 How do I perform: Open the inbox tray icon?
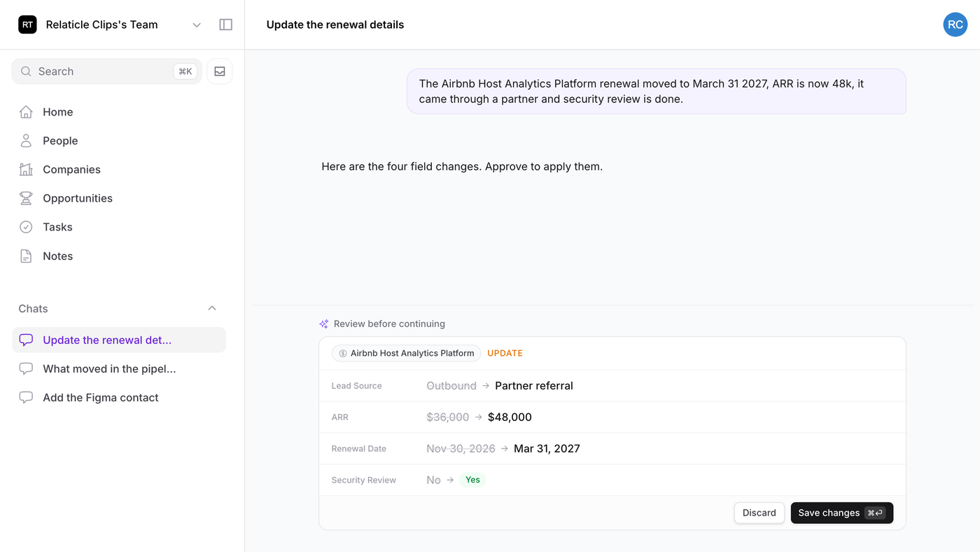[x=220, y=71]
